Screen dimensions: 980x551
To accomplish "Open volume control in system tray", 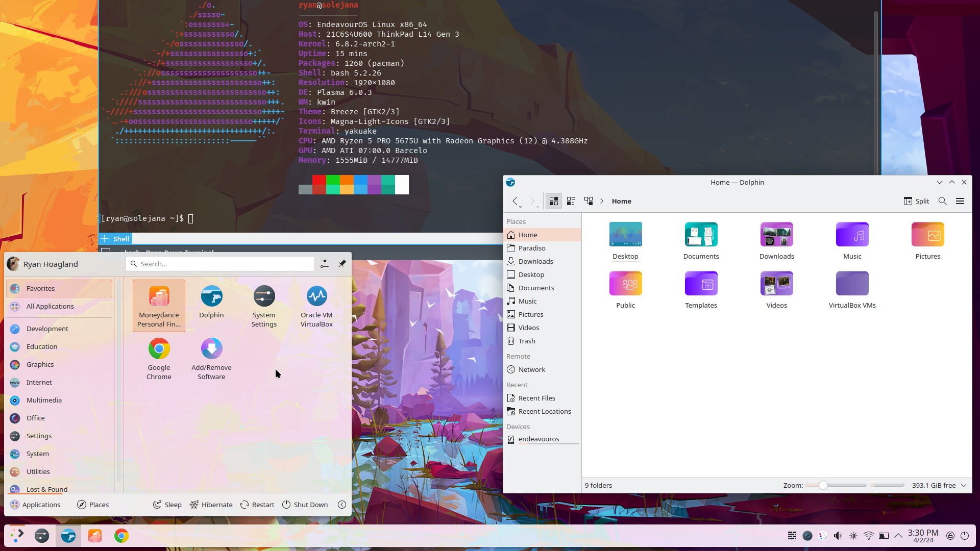I will click(x=838, y=536).
